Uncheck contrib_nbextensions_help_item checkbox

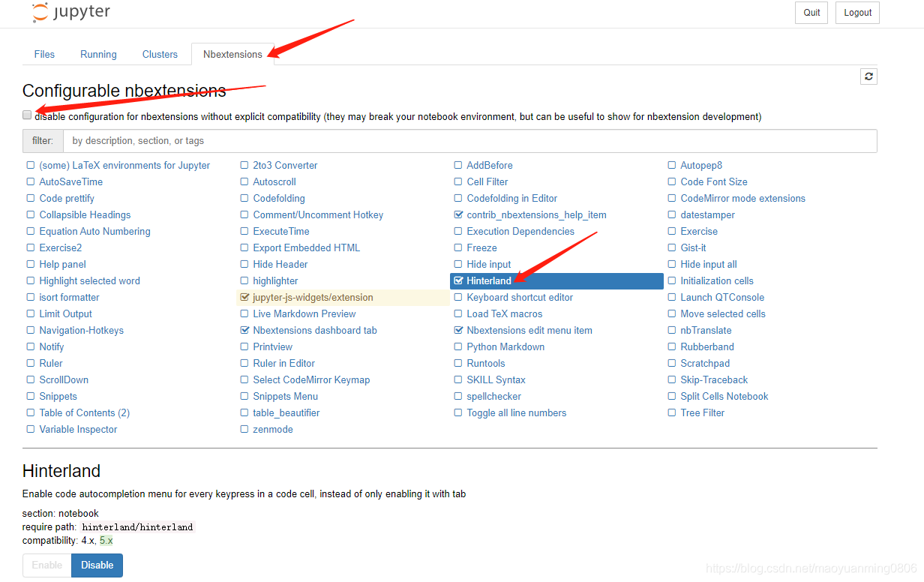point(458,215)
